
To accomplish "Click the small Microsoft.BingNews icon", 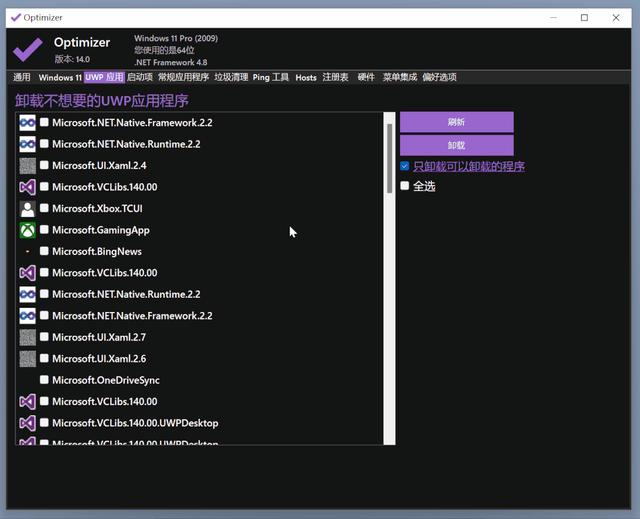I will tap(28, 252).
